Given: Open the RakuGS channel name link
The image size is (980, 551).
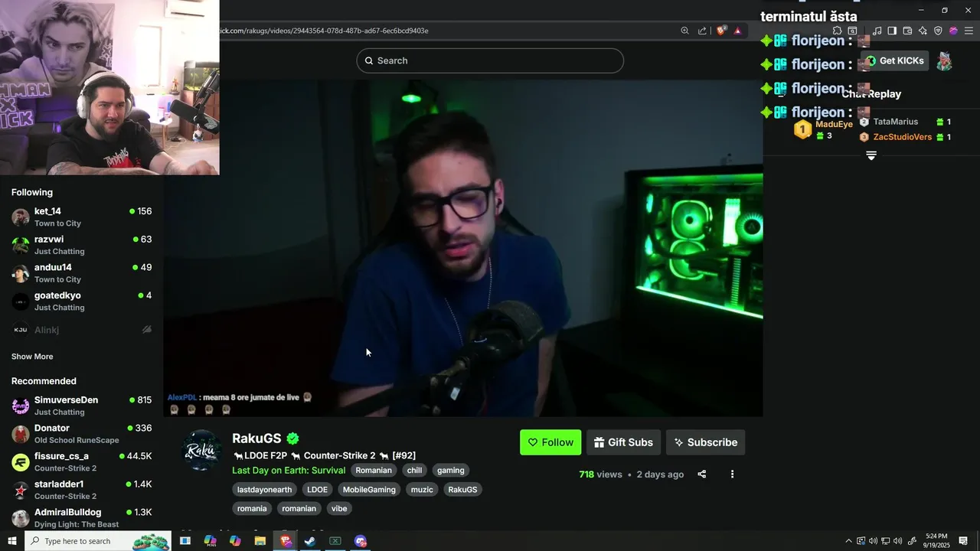Looking at the screenshot, I should pyautogui.click(x=256, y=439).
